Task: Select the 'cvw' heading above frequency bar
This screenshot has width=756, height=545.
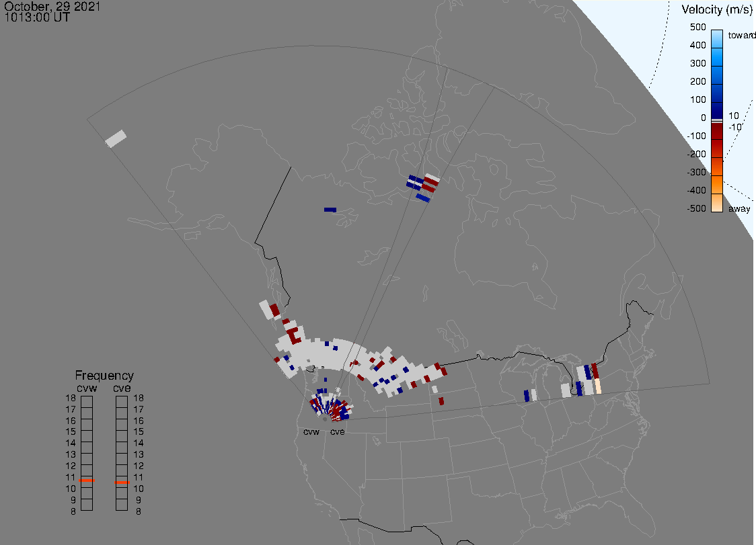Action: pyautogui.click(x=87, y=388)
